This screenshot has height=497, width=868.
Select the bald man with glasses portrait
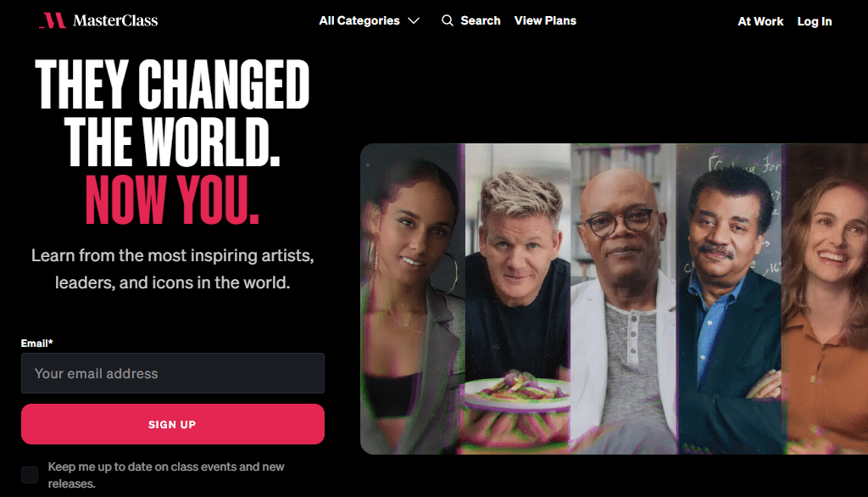point(623,299)
